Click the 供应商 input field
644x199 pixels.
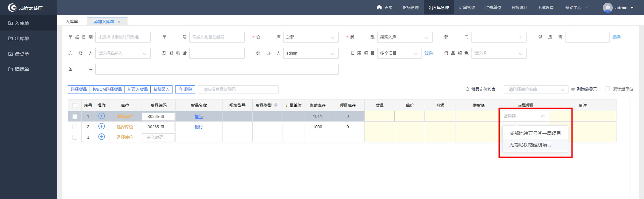[x=587, y=37]
